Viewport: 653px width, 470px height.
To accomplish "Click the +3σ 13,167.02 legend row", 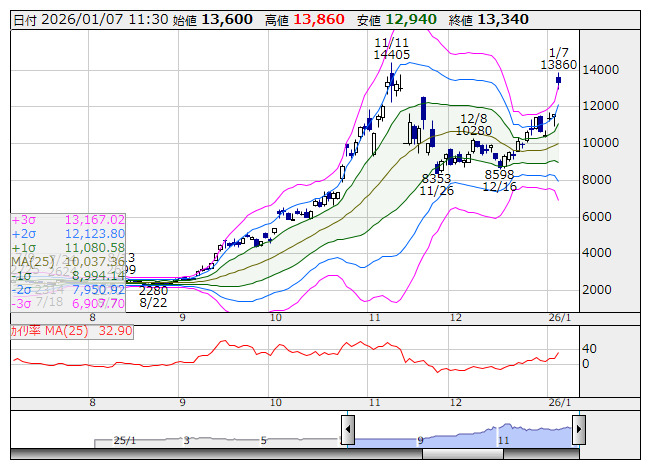I will click(x=68, y=220).
